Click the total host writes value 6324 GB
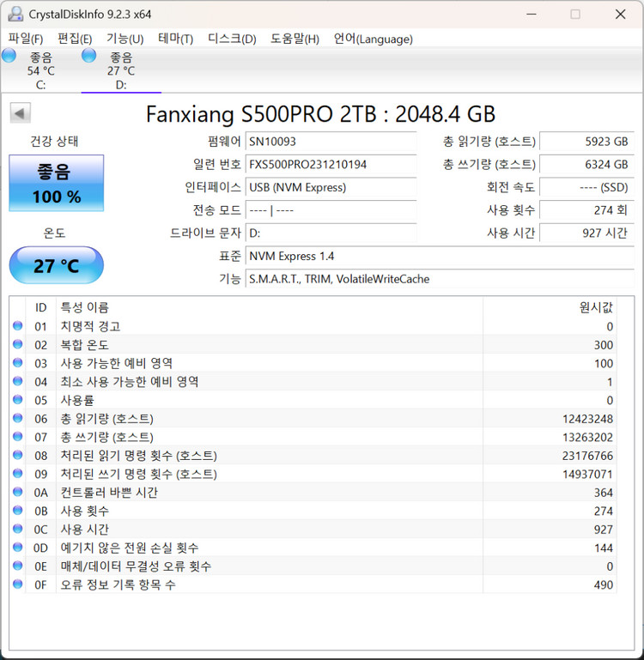This screenshot has width=644, height=660. point(586,164)
